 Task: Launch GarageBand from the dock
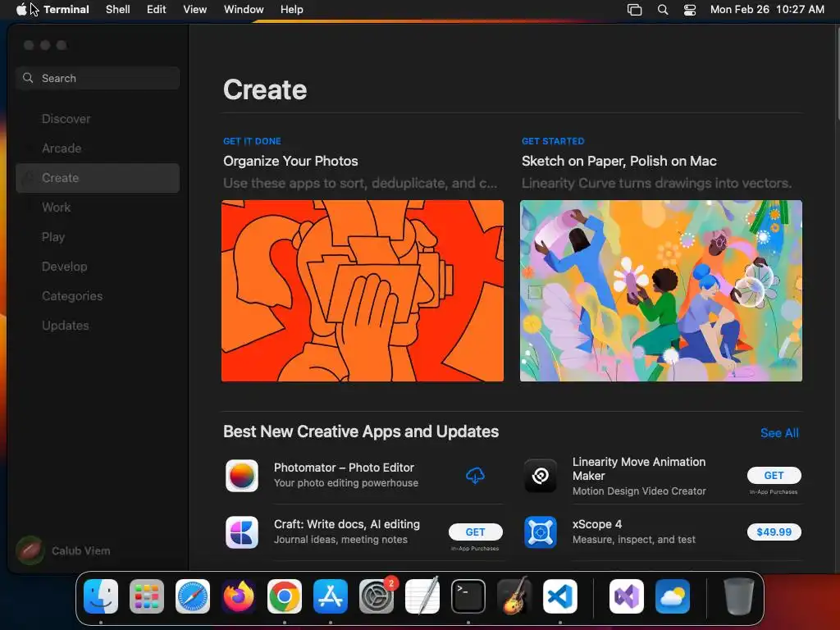pos(514,596)
